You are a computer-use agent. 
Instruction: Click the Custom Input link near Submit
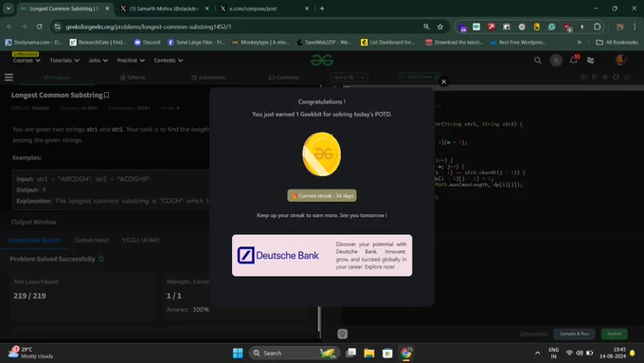tap(533, 334)
